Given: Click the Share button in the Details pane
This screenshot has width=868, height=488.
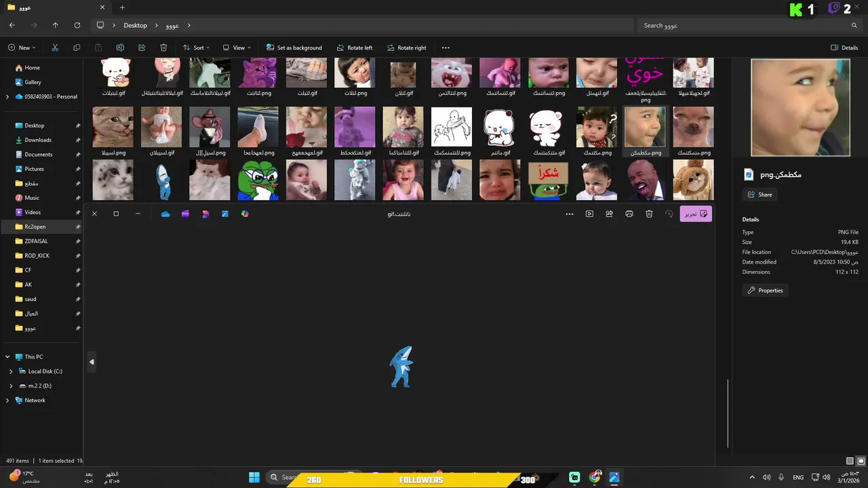Looking at the screenshot, I should pos(759,195).
